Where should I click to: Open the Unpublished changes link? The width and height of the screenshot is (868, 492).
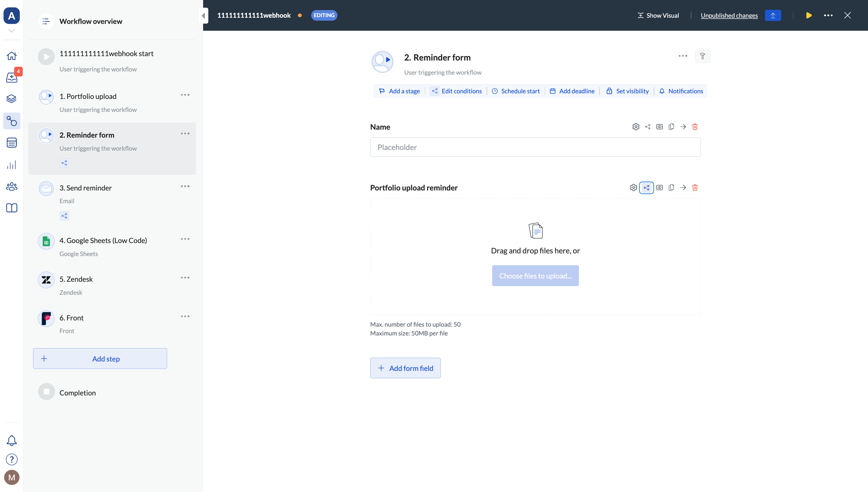tap(729, 15)
